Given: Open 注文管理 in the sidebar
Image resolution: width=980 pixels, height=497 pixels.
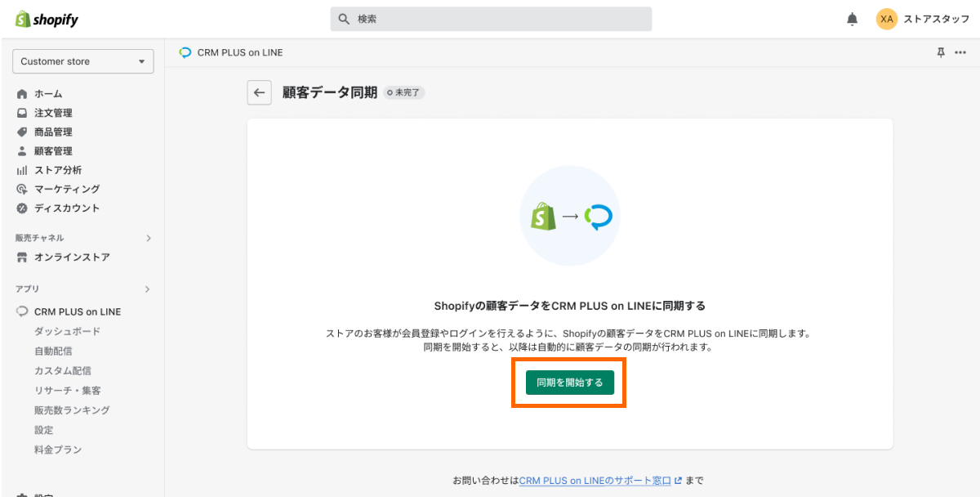Looking at the screenshot, I should [53, 113].
